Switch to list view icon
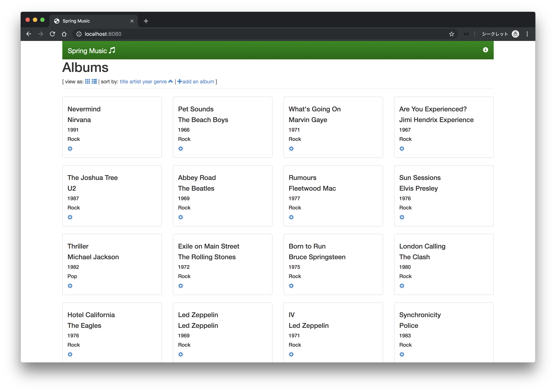Image resolution: width=556 pixels, height=392 pixels. 94,81
